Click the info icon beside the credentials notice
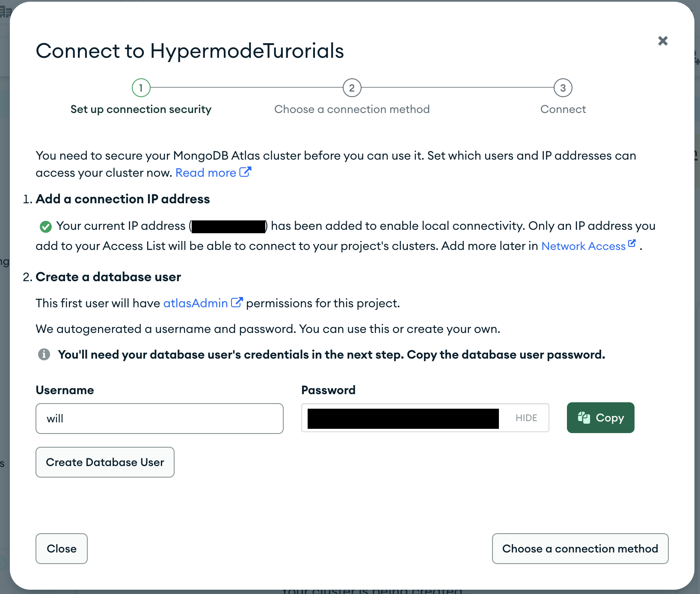Screen dimensions: 700x594 44,354
